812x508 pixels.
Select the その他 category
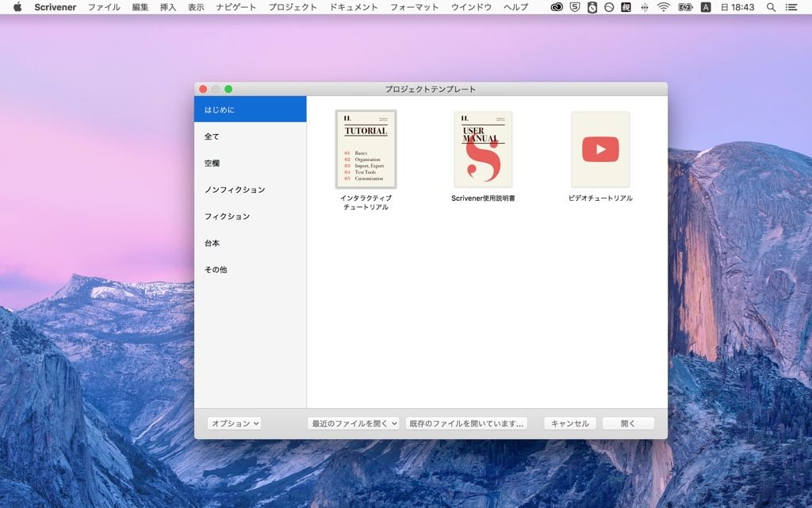[250, 270]
